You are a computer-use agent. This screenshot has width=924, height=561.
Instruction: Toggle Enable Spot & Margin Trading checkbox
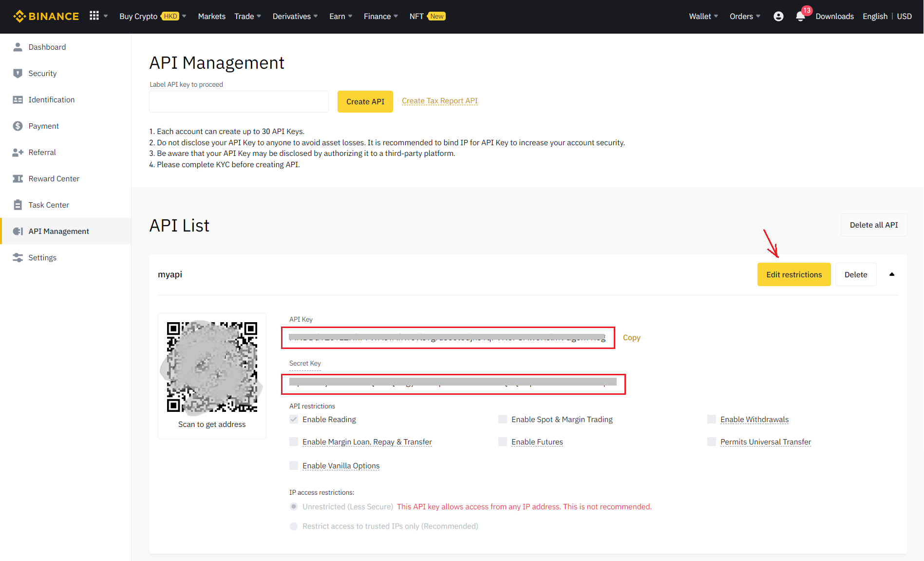click(503, 419)
